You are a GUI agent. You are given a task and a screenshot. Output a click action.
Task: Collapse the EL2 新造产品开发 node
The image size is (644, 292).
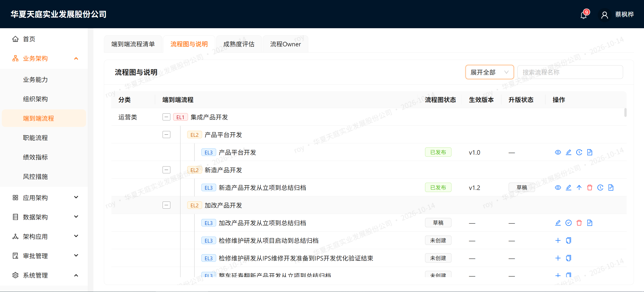166,170
